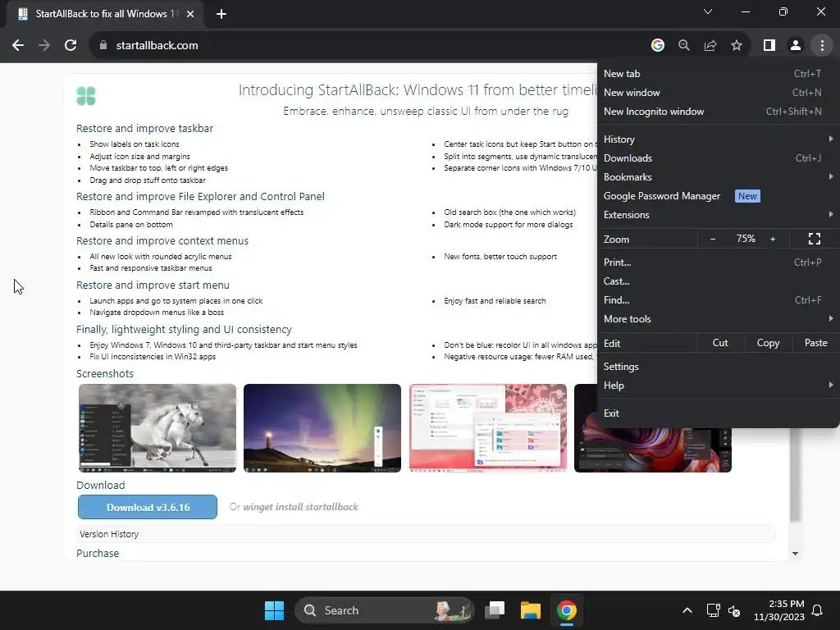This screenshot has height=630, width=840.
Task: Open the clock showing 2:35 PM
Action: pos(779,610)
